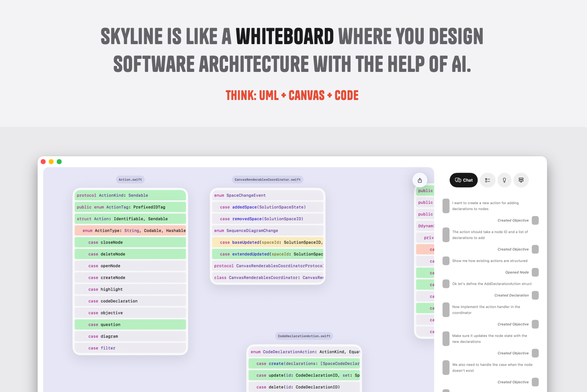Image resolution: width=587 pixels, height=392 pixels.
Task: Switch to the checklist tab icon
Action: (x=488, y=180)
